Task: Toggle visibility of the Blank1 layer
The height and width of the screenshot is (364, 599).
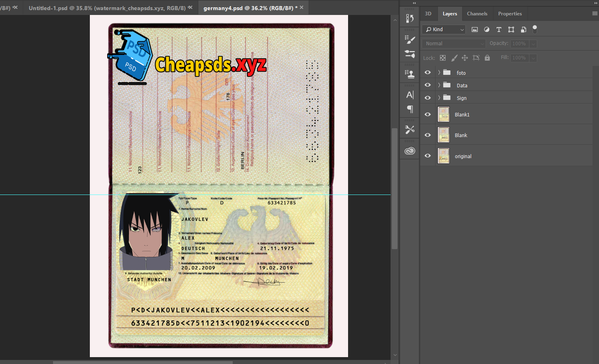Action: click(427, 114)
